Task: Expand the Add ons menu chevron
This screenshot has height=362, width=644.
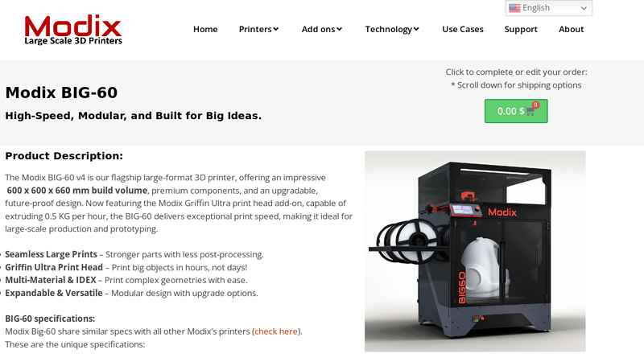Action: click(x=339, y=29)
